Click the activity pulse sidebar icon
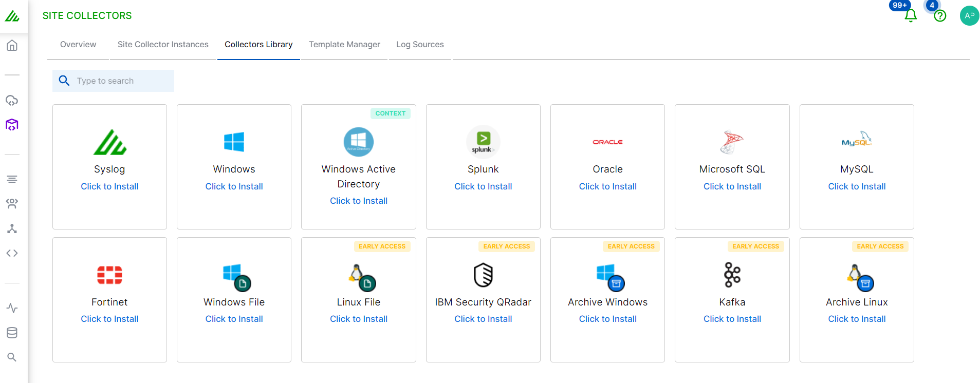 [x=12, y=308]
